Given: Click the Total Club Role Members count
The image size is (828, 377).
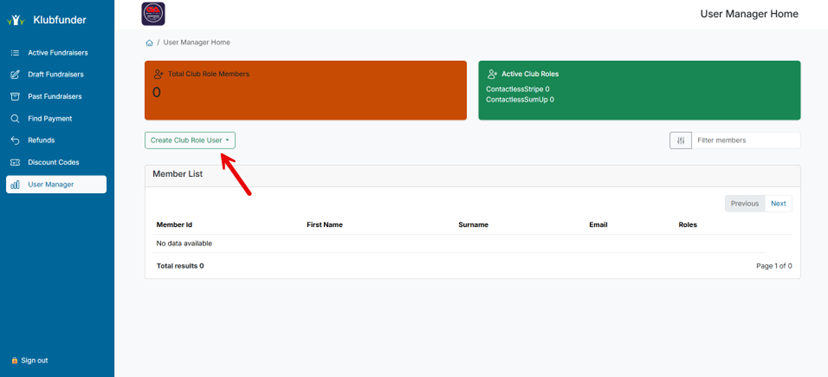Looking at the screenshot, I should pos(156,92).
